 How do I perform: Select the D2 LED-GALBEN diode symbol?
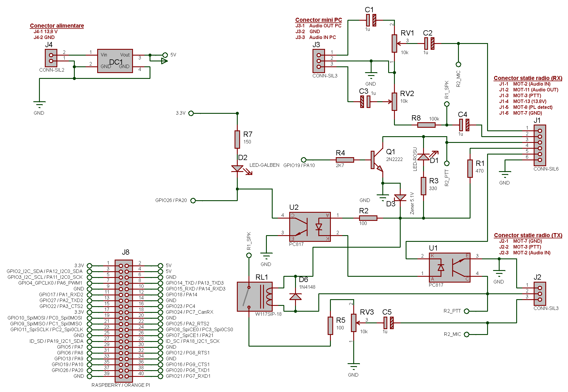pos(237,168)
